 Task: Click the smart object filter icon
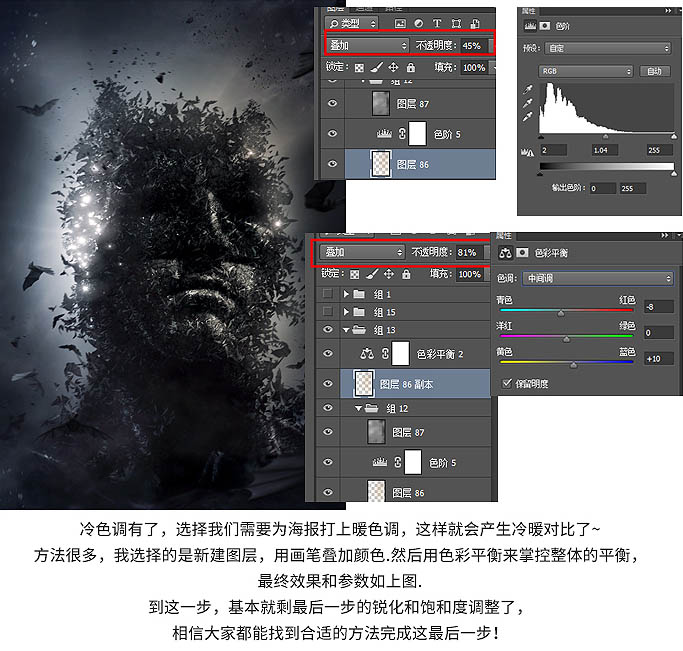tap(475, 24)
